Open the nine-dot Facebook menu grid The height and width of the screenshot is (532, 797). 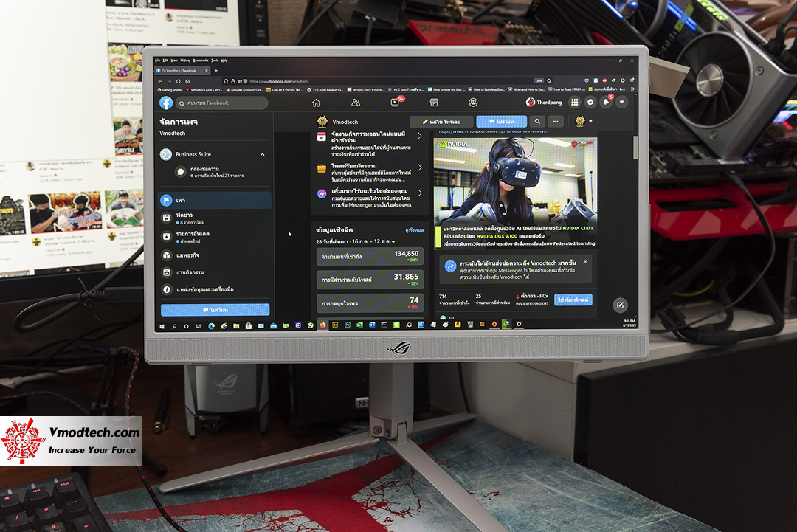tap(574, 102)
